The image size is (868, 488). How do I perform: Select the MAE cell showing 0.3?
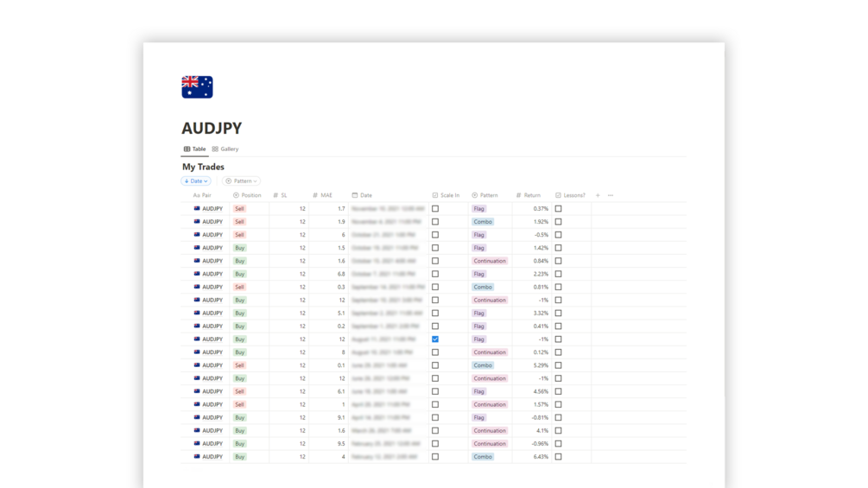pos(329,287)
